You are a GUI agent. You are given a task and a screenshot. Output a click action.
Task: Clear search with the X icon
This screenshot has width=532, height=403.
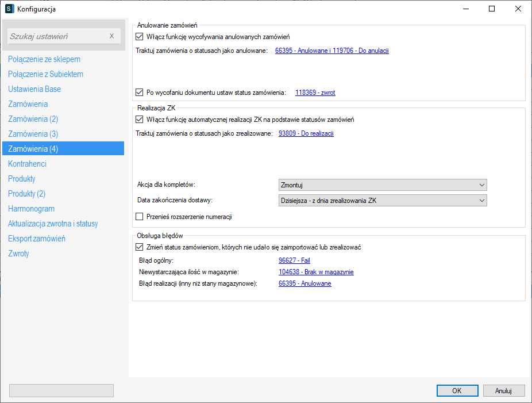111,36
